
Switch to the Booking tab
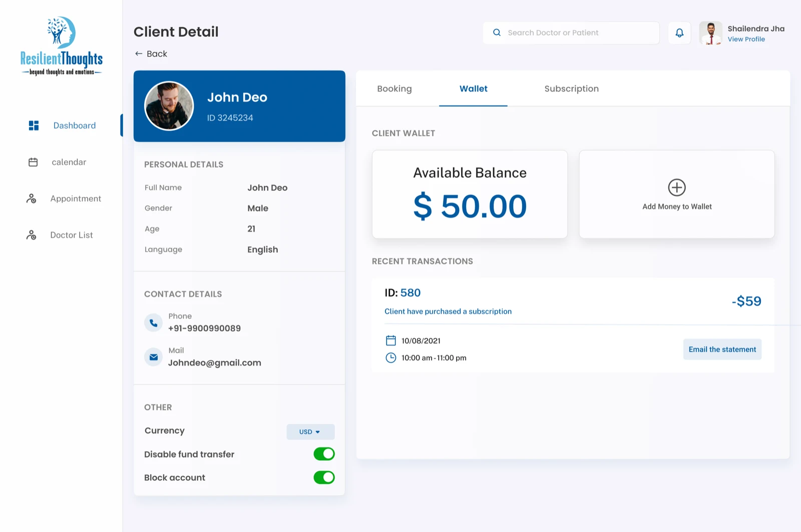coord(394,89)
